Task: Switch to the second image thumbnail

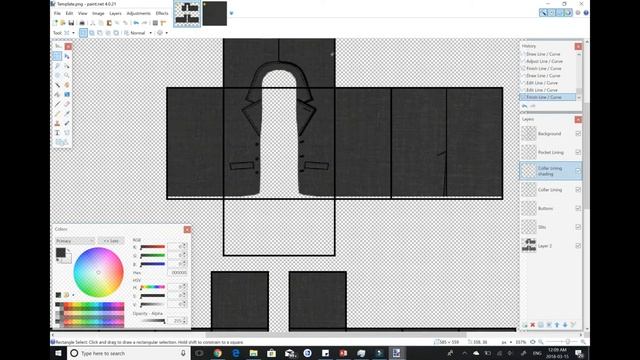Action: tap(215, 13)
